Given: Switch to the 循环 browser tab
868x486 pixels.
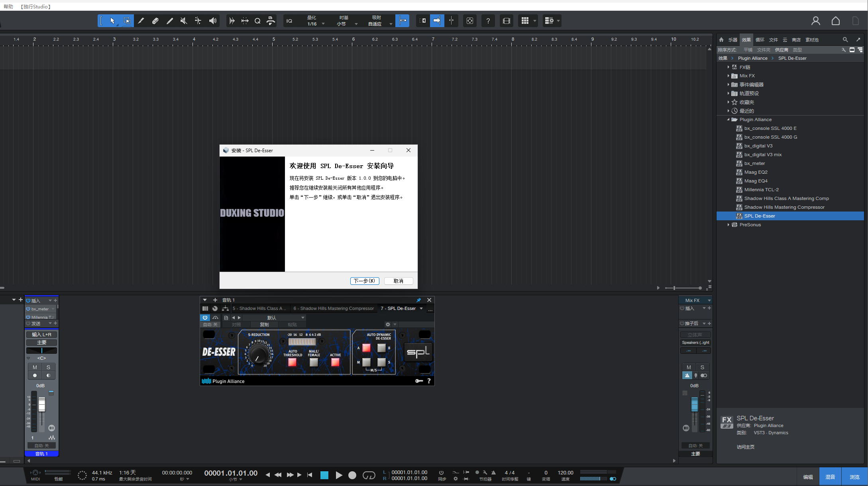Looking at the screenshot, I should pyautogui.click(x=760, y=40).
